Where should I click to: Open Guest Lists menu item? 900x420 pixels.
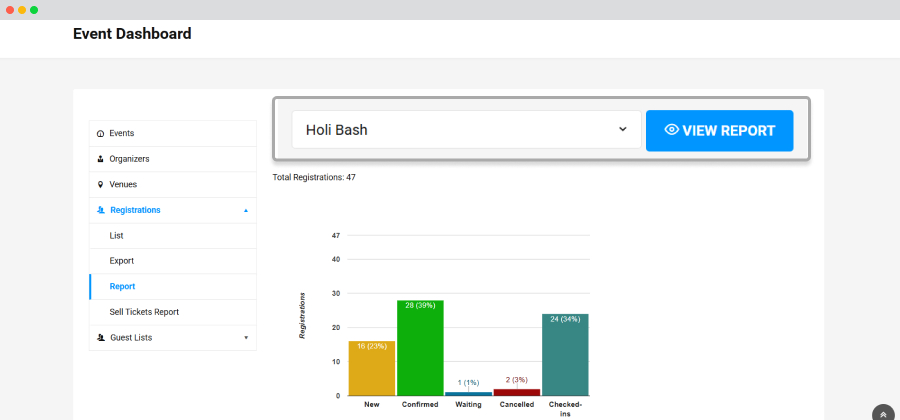pos(173,338)
